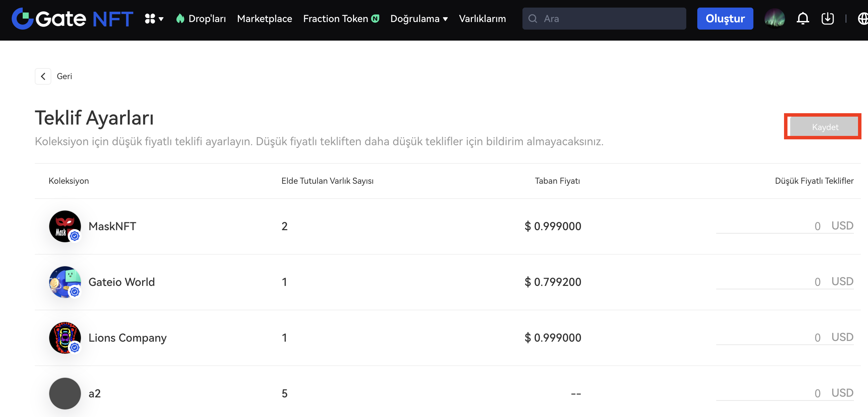Image resolution: width=868 pixels, height=417 pixels.
Task: Click the Lions Company collection avatar
Action: 65,338
